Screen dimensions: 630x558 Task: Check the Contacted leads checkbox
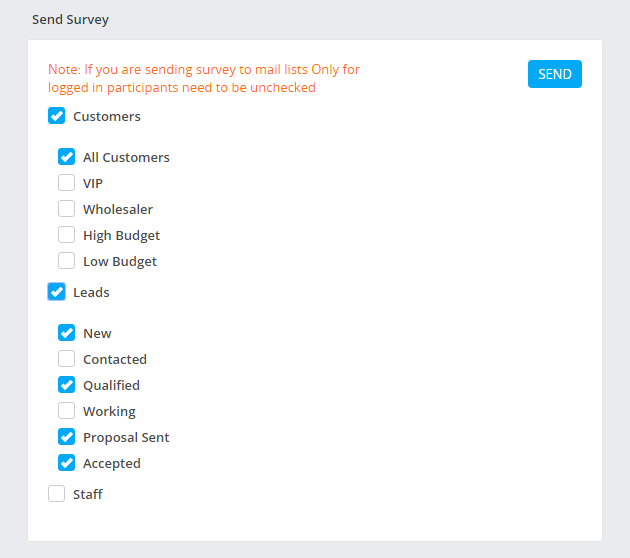coord(67,359)
